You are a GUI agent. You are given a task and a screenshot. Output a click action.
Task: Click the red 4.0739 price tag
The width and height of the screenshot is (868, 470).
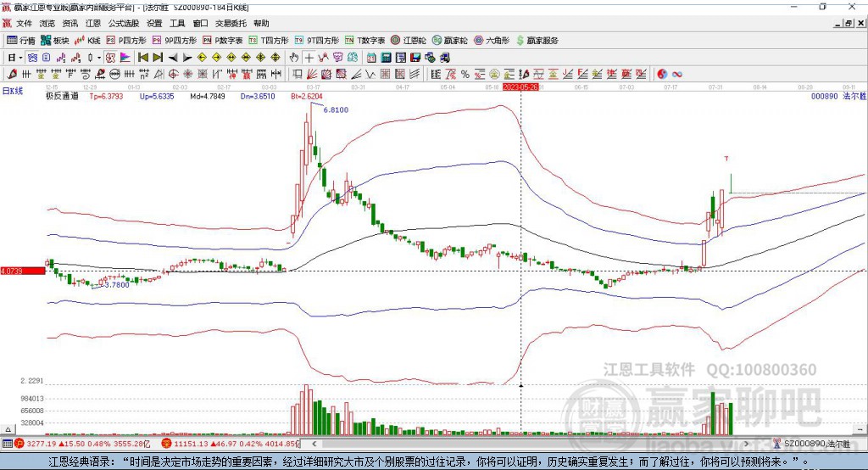[x=23, y=271]
